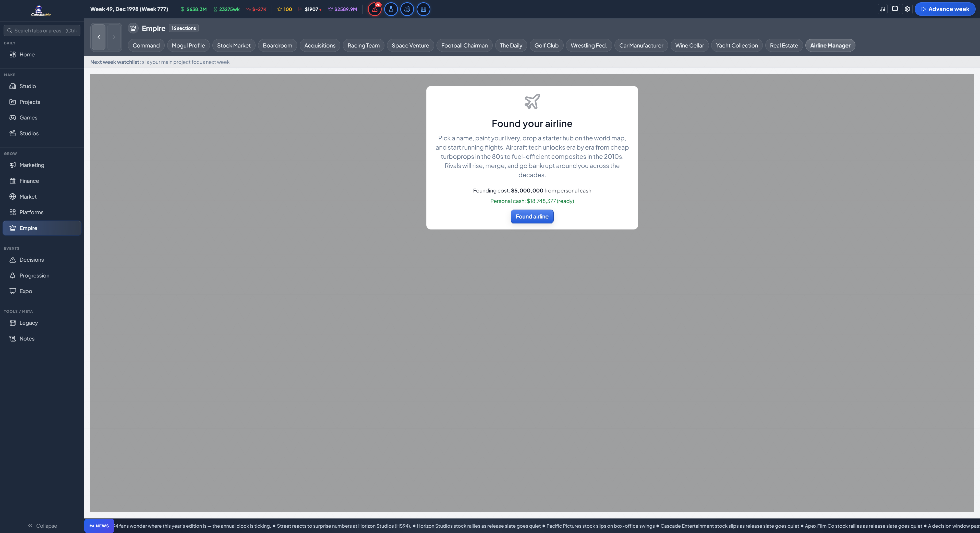
Task: Click the star reputation 100 indicator
Action: (285, 9)
